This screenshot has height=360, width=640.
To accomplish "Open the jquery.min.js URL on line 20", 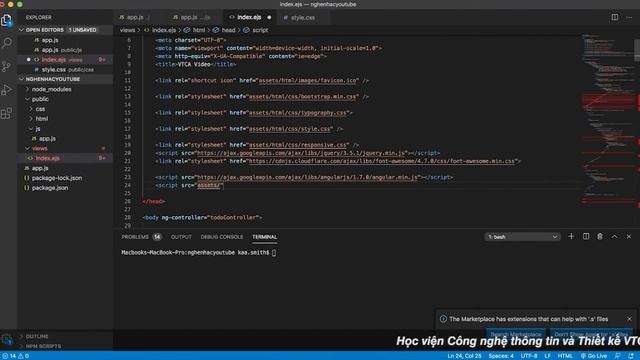I will [x=301, y=153].
